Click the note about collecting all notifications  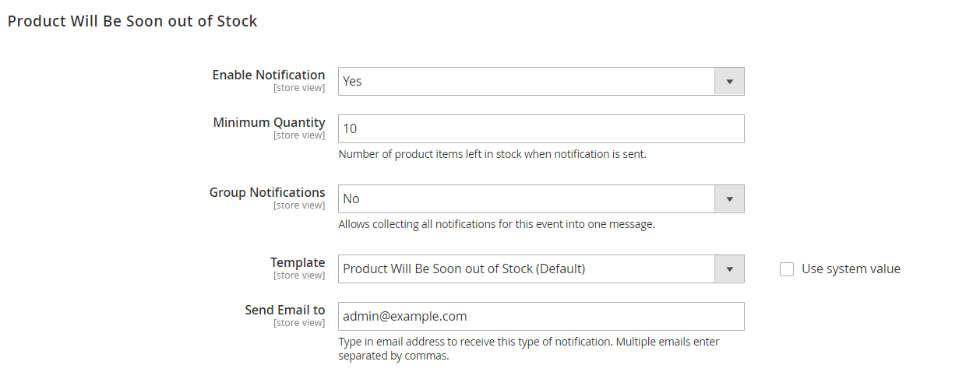[x=496, y=224]
